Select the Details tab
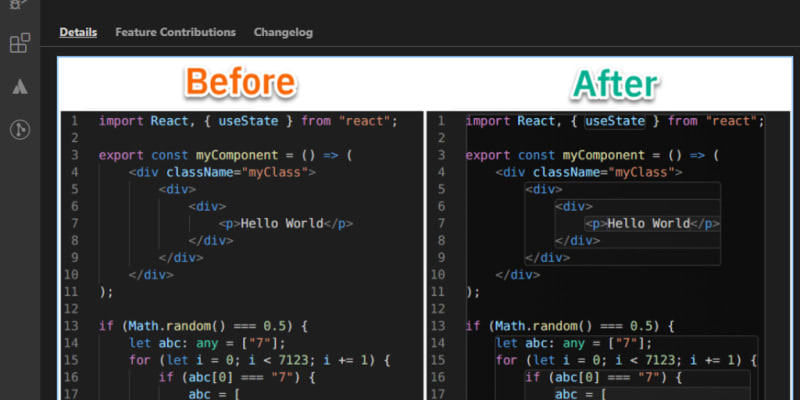Screen dimensions: 800x400 click(x=78, y=32)
